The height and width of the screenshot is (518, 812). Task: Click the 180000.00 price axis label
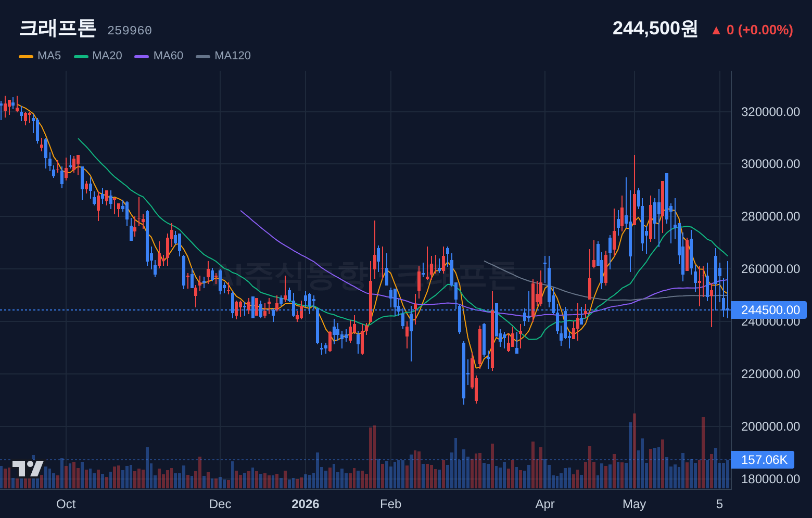click(x=770, y=479)
